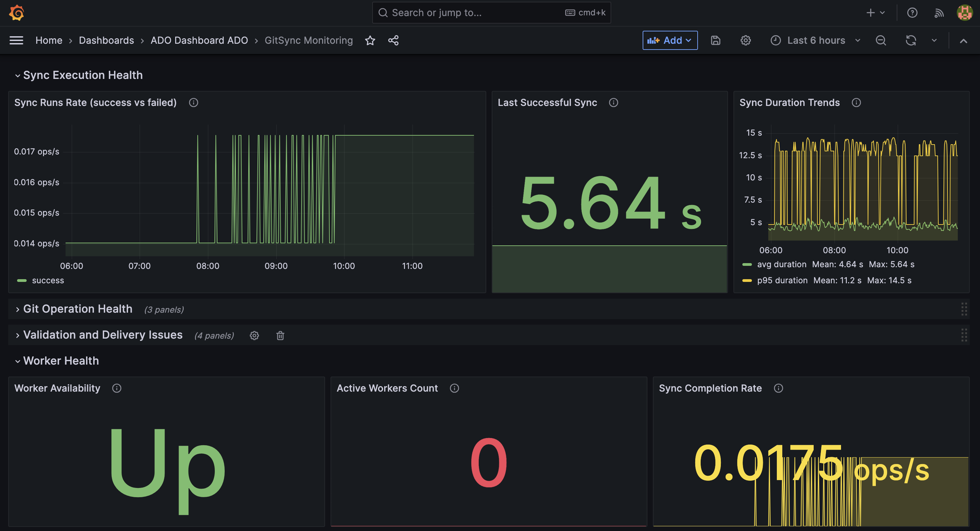Viewport: 980px width, 531px height.
Task: Show info for Active Workers Count panel
Action: tap(454, 388)
